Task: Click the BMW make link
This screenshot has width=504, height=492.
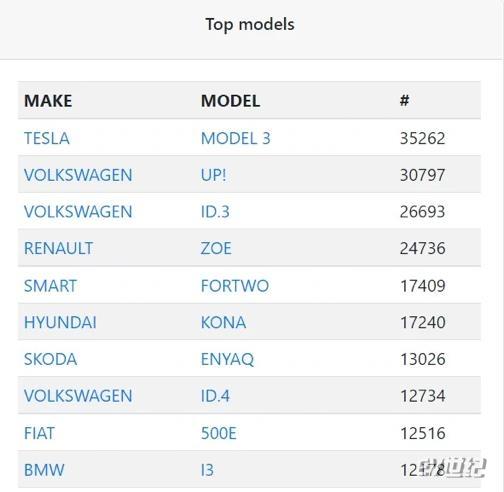Action: tap(44, 470)
